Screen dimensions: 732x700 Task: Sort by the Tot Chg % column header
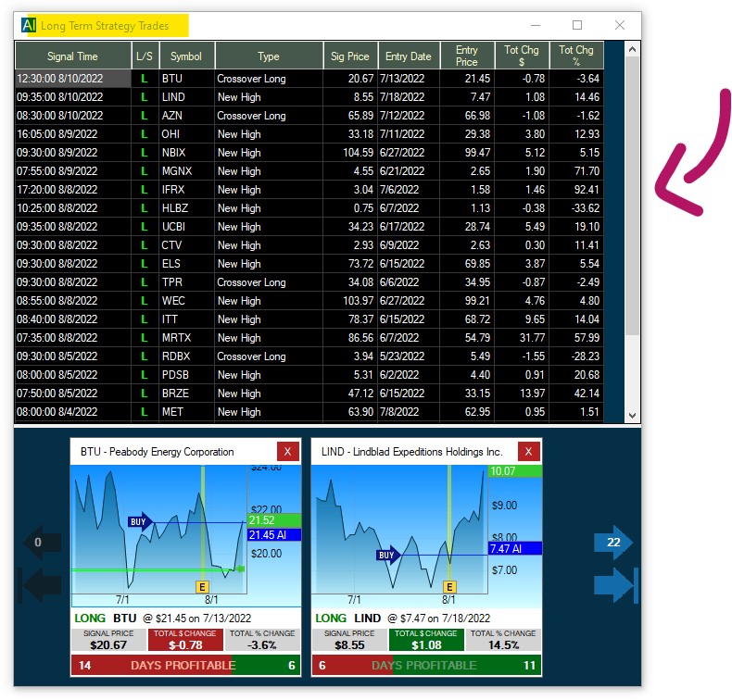point(575,56)
